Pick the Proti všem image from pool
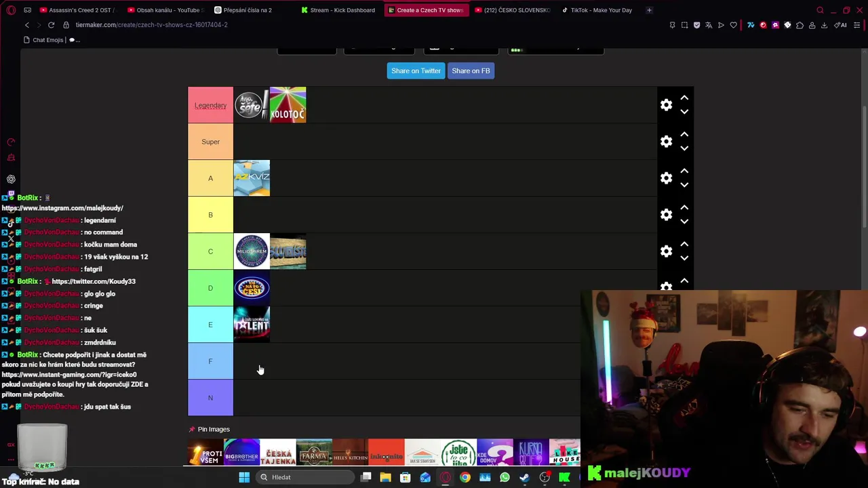868x488 pixels. point(205,452)
